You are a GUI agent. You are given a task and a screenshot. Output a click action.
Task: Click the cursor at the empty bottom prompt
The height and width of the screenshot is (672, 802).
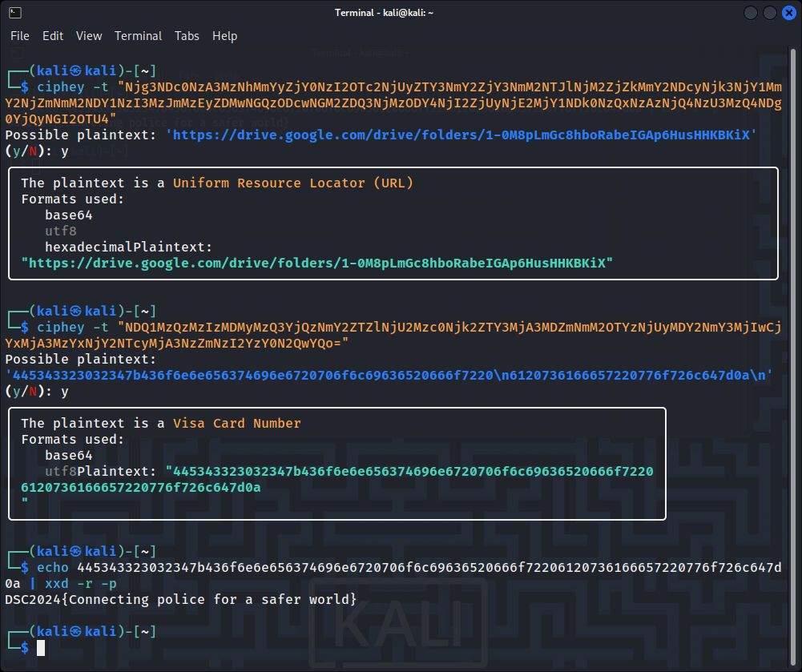(x=41, y=647)
